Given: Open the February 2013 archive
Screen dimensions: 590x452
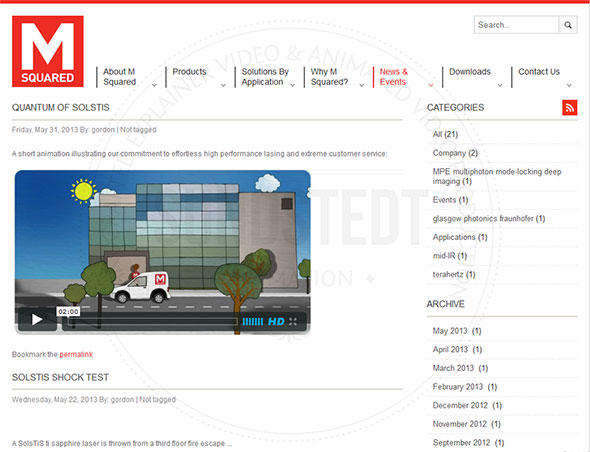Looking at the screenshot, I should (465, 387).
